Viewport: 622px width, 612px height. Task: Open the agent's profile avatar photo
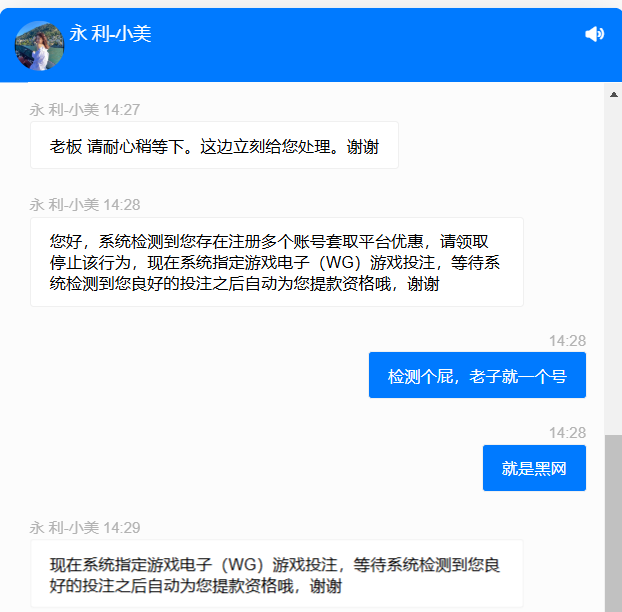point(39,46)
